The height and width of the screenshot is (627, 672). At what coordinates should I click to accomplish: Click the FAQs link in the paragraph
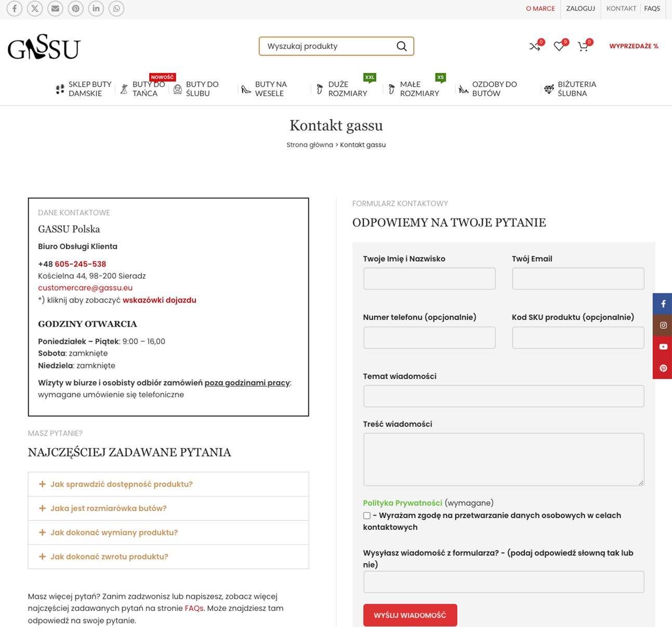tap(194, 608)
